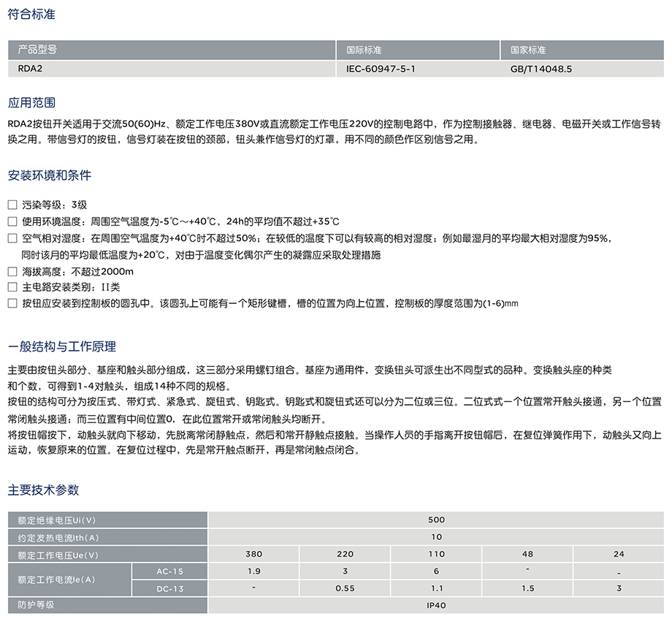The image size is (672, 624).
Task: Check the 海拔高度 不超过2000m box
Action: click(12, 271)
